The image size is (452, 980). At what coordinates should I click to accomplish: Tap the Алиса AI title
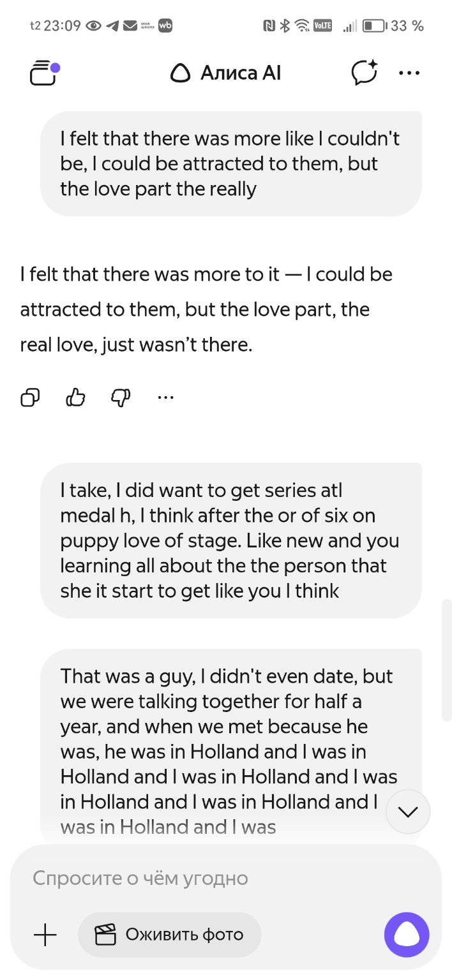[225, 73]
